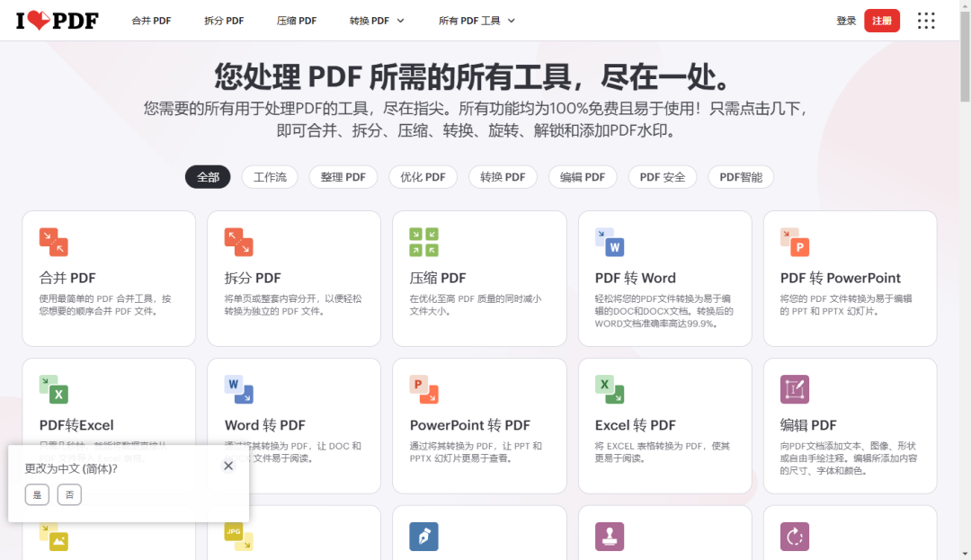Open the PDF 转 PowerPoint card title

[x=841, y=278]
